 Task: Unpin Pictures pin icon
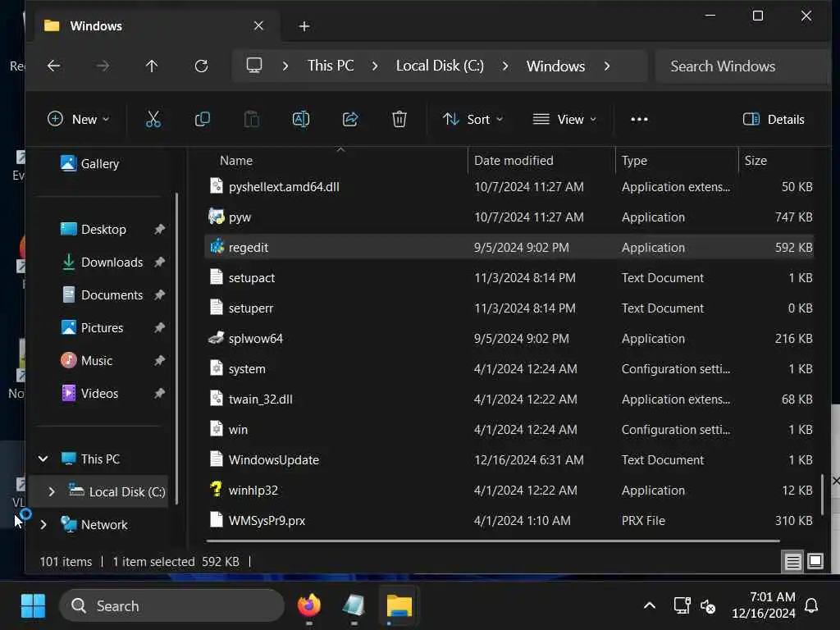(x=160, y=327)
